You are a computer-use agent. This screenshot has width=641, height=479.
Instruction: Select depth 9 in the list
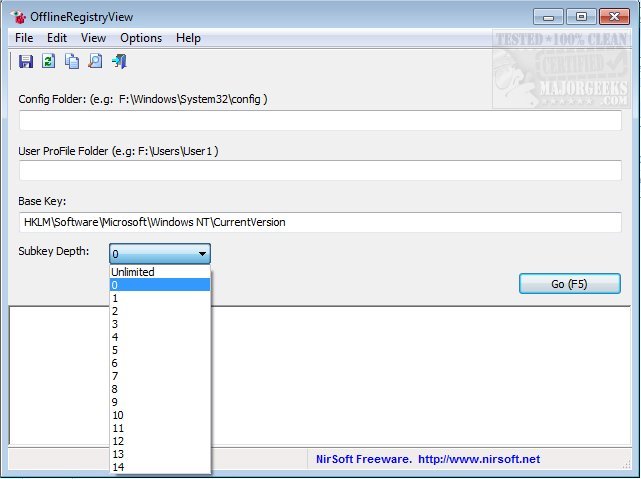point(160,402)
